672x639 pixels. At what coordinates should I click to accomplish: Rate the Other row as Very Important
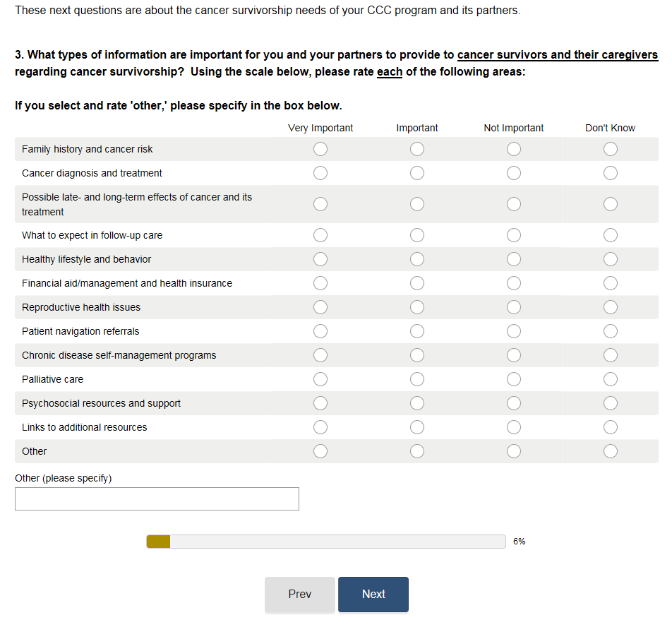[320, 451]
